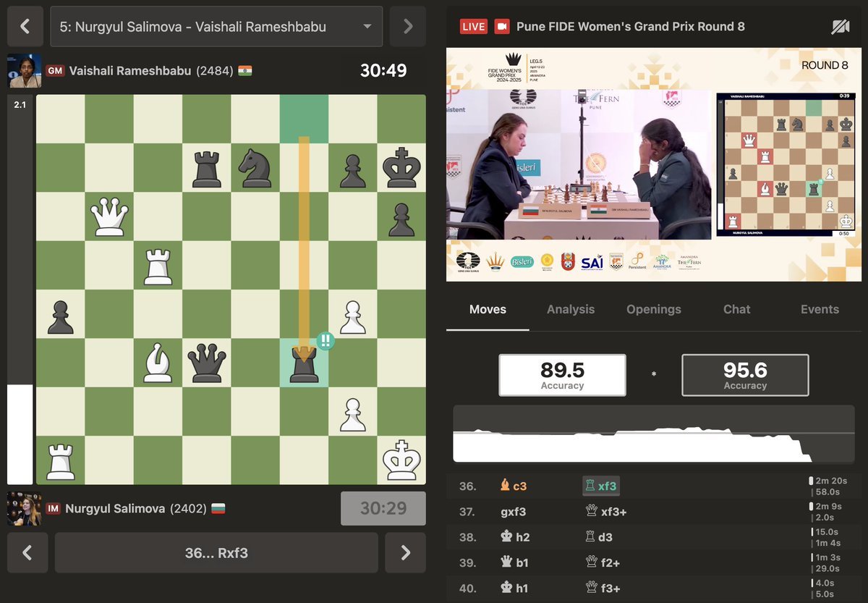Image resolution: width=868 pixels, height=603 pixels.
Task: Select move 37 Qxf3+ in move list
Action: [x=605, y=512]
